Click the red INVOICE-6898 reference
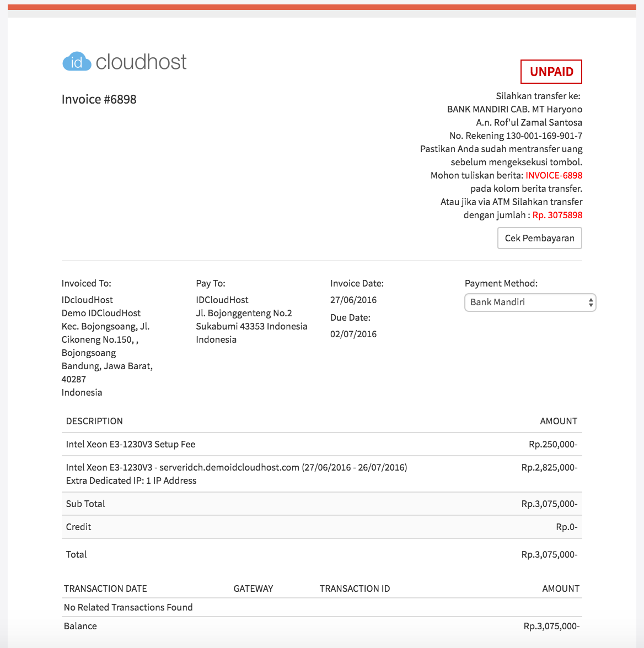 tap(554, 175)
